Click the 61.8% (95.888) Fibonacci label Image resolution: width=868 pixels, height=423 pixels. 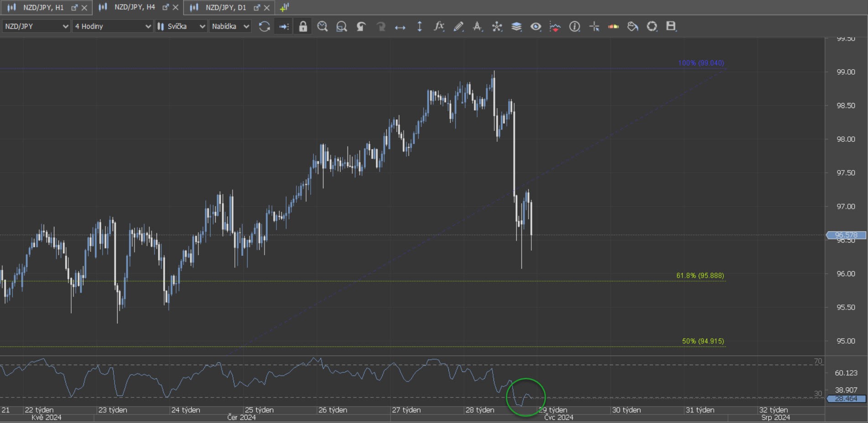pyautogui.click(x=700, y=275)
